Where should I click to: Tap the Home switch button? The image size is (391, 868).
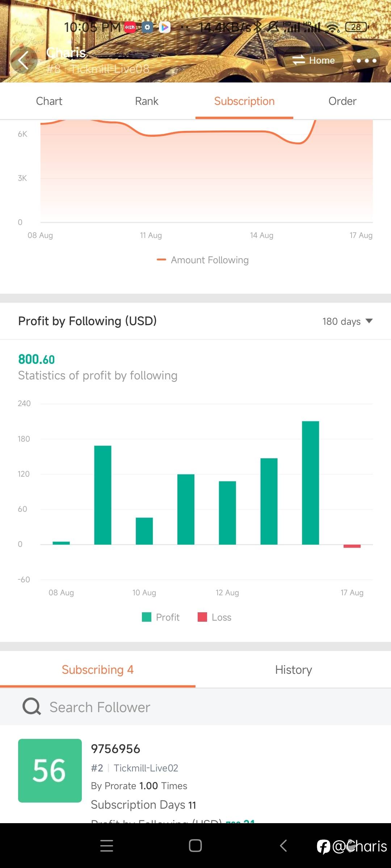coord(314,60)
